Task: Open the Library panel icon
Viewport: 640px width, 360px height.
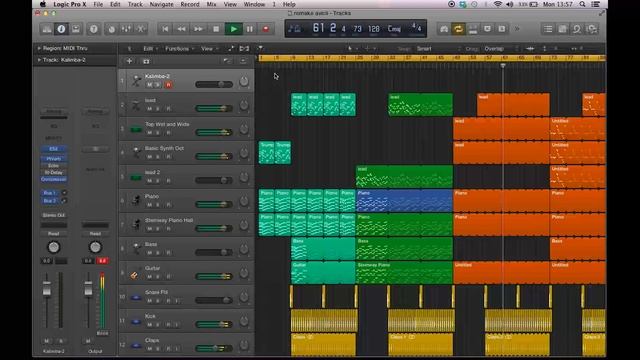Action: pyautogui.click(x=47, y=29)
